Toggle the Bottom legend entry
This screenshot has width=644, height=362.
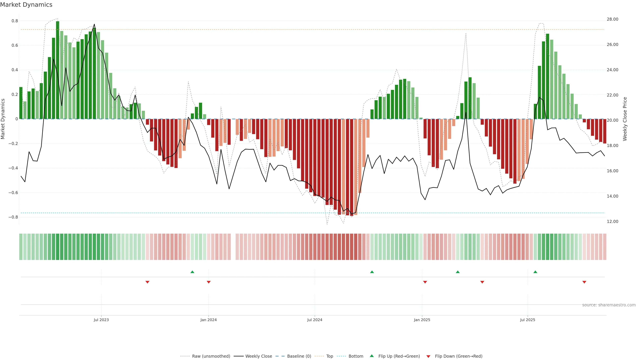[356, 356]
